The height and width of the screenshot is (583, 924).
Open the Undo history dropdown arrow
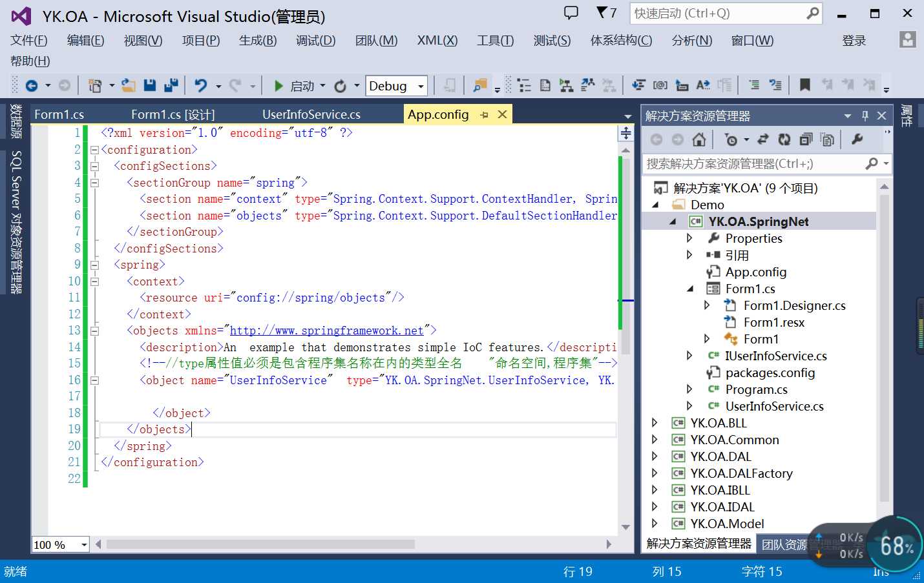point(218,86)
